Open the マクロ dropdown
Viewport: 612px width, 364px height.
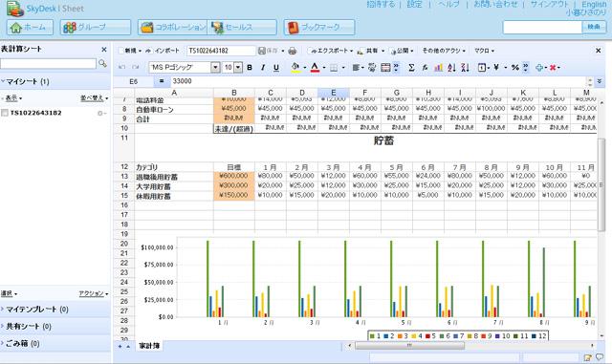click(485, 51)
